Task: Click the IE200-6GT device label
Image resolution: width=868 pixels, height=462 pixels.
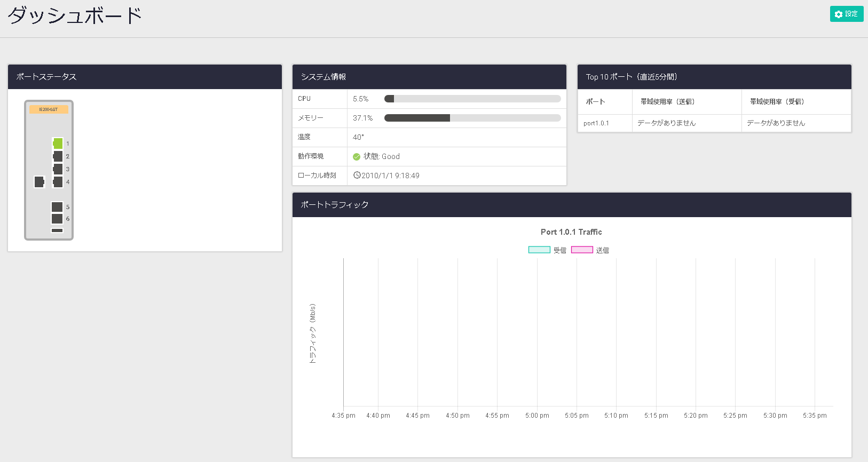Action: pyautogui.click(x=49, y=109)
